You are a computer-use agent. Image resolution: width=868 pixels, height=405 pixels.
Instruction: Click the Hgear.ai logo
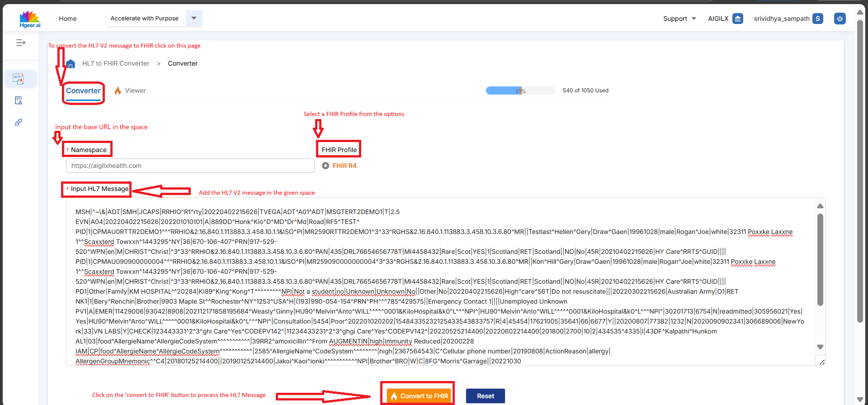point(30,19)
